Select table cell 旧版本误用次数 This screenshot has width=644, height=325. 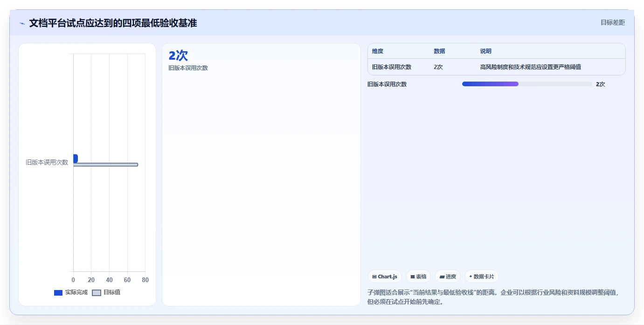[x=392, y=67]
